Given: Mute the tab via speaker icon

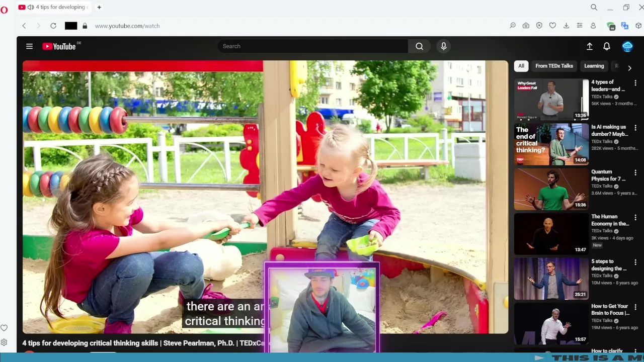Looking at the screenshot, I should [x=31, y=7].
